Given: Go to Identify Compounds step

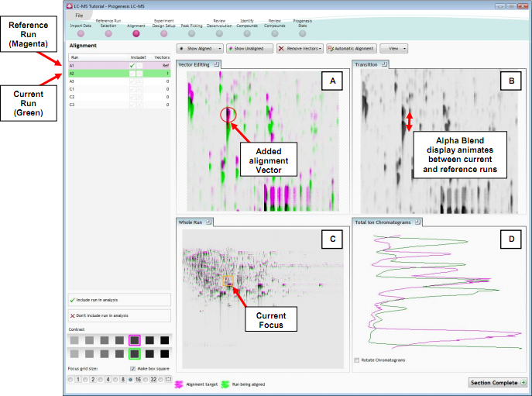Looking at the screenshot, I should (x=247, y=33).
